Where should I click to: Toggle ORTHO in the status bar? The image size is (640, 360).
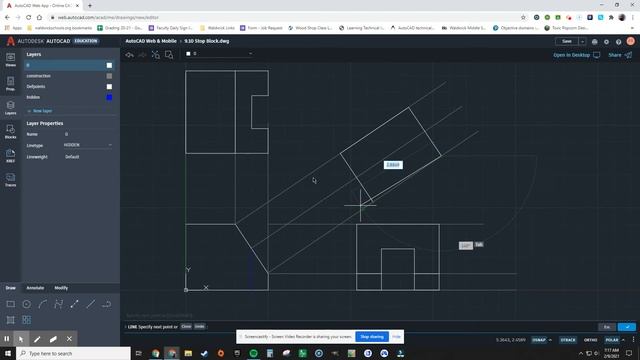590,340
